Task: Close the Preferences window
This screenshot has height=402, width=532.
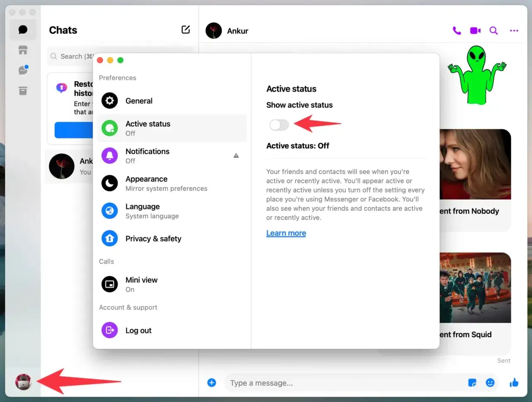Action: (100, 60)
